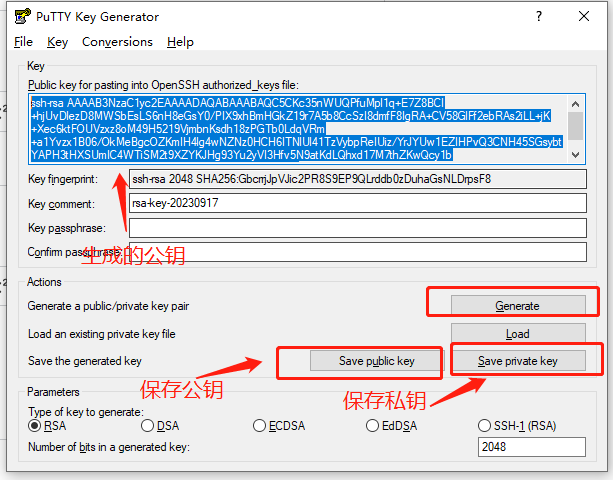
Task: Select ECDSA key type
Action: tap(260, 426)
